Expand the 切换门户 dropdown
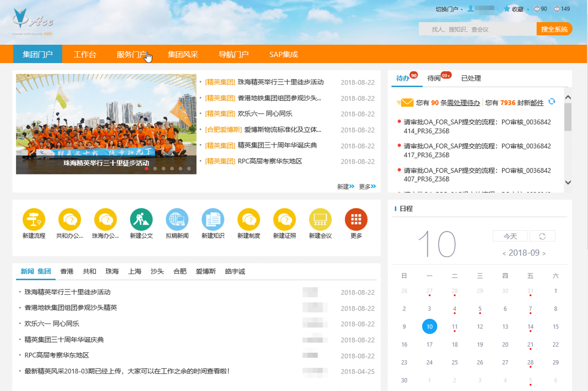588x391 pixels. (448, 9)
